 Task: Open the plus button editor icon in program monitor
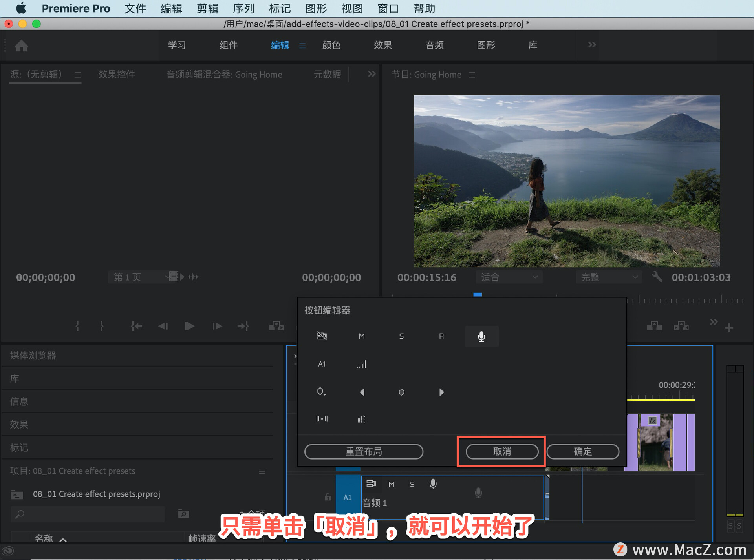(729, 327)
